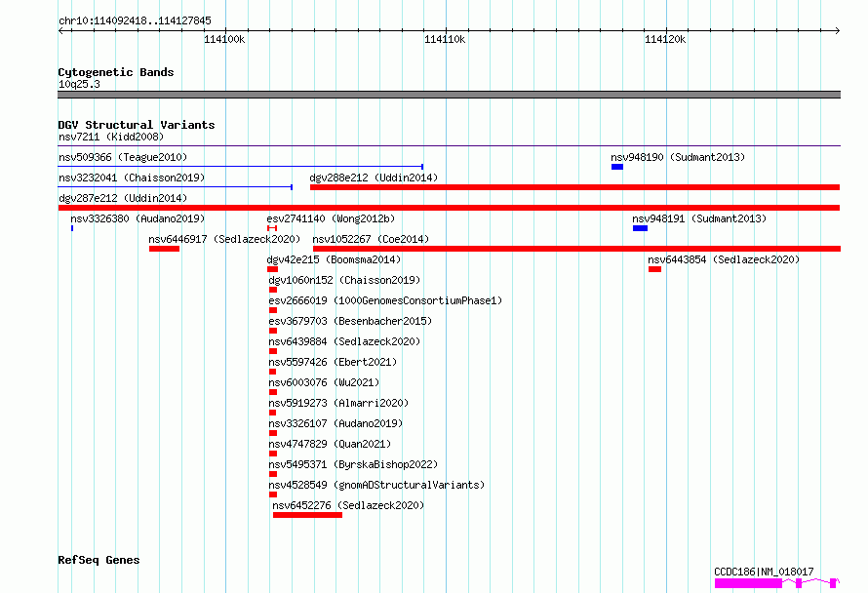Image resolution: width=868 pixels, height=593 pixels.
Task: Select the nsv3232041 (Chaisson2019) label
Action: [x=132, y=178]
